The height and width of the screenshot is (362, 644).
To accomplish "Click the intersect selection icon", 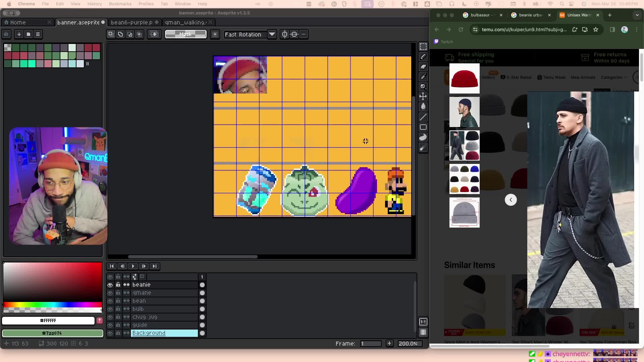I will 139,34.
